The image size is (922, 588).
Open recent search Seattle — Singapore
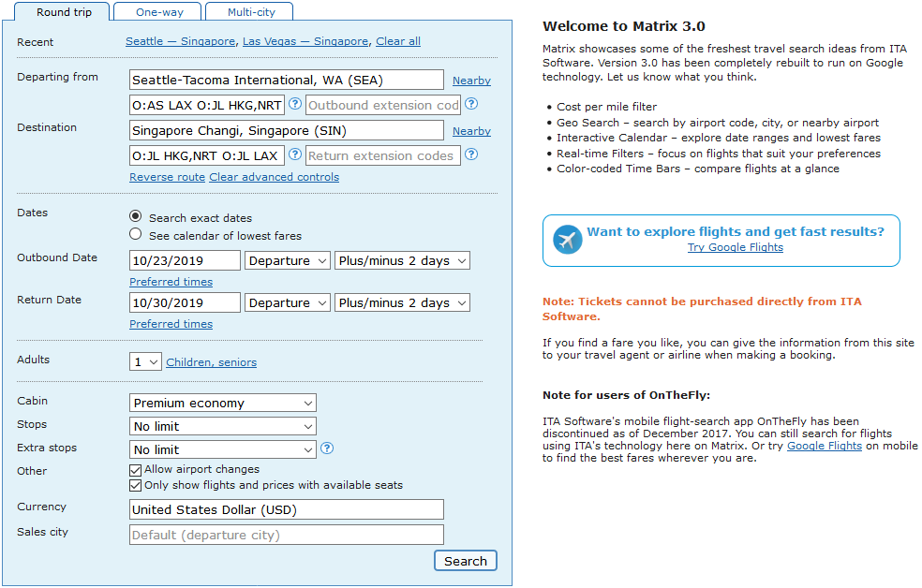click(x=180, y=41)
